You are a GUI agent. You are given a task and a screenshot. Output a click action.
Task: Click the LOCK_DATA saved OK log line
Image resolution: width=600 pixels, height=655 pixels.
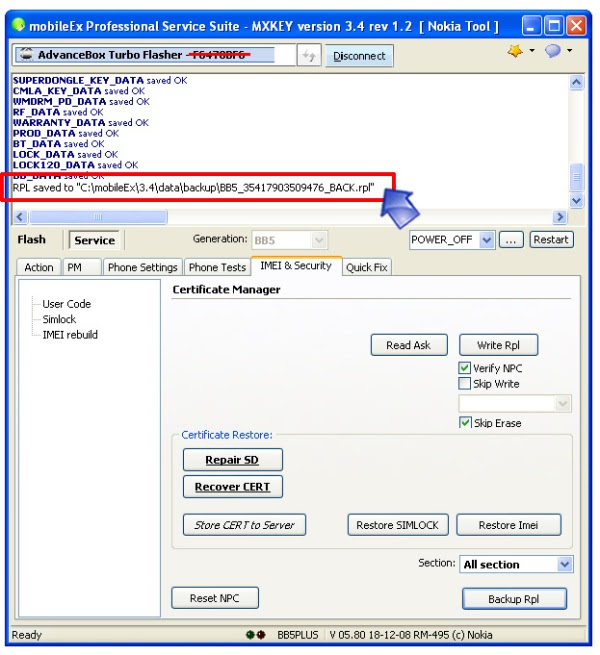65,155
